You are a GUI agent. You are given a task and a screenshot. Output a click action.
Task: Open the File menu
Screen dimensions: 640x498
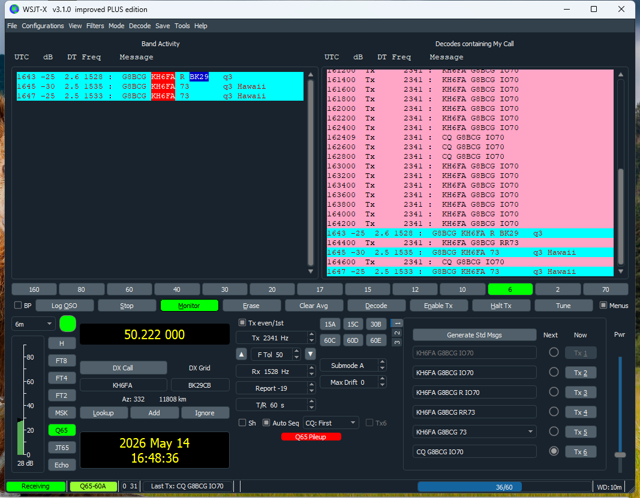point(12,26)
